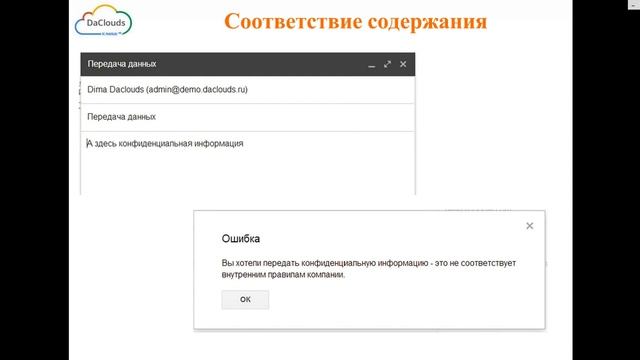The image size is (640, 360).
Task: Click the subject field Передача данных
Action: [x=248, y=117]
